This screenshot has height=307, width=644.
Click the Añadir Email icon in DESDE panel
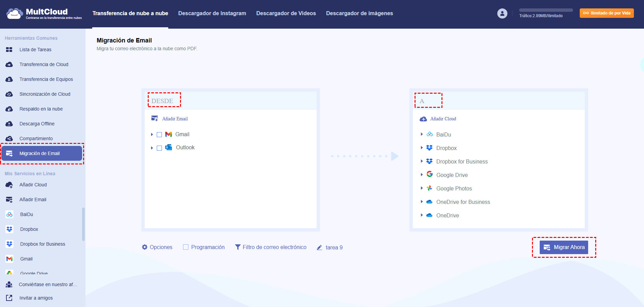(x=155, y=119)
